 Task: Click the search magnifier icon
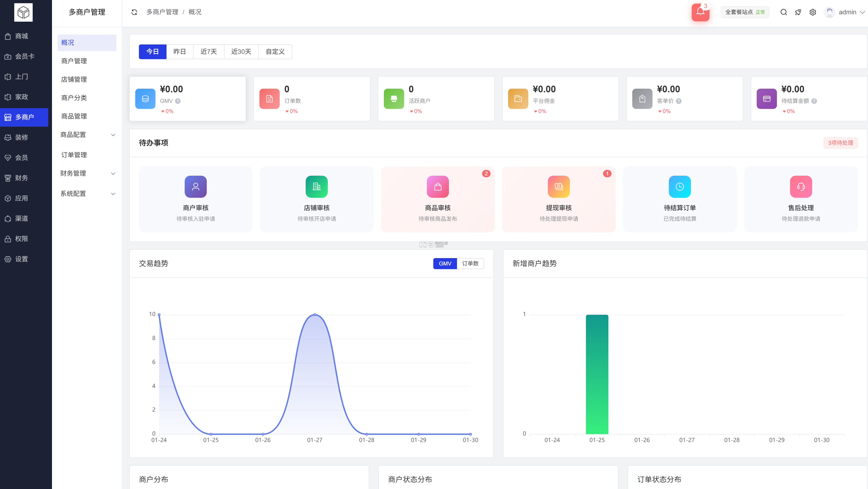[784, 12]
